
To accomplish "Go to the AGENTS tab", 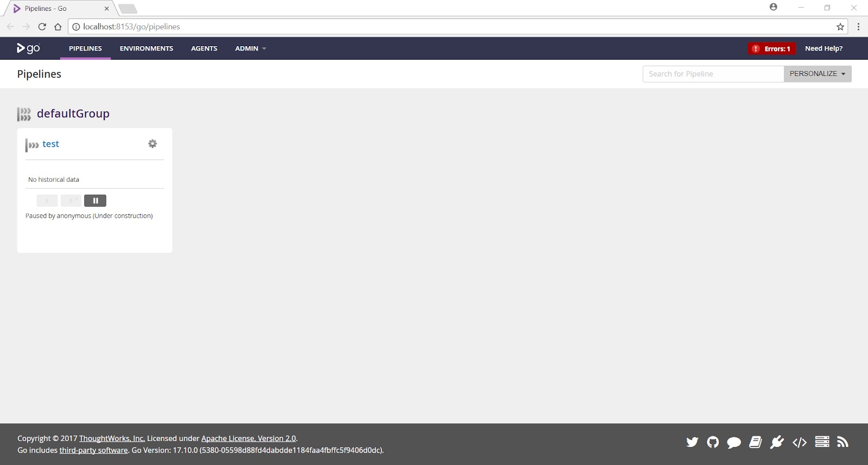I will tap(204, 48).
